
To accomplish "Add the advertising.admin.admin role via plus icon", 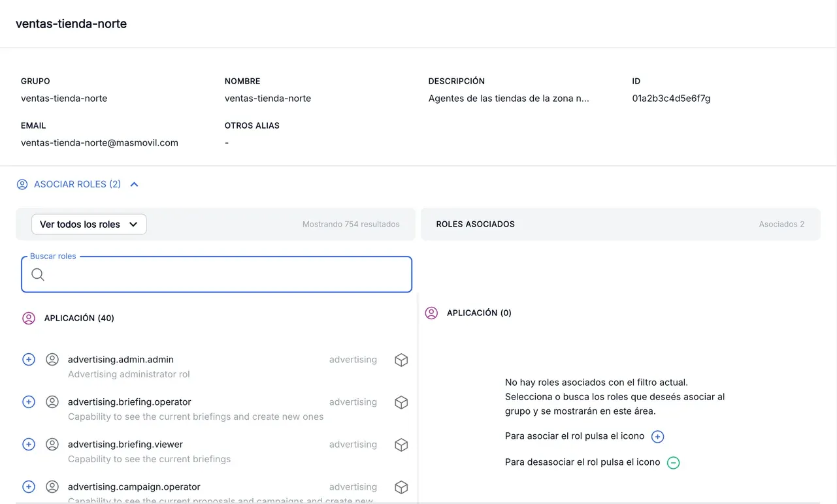I will point(29,360).
